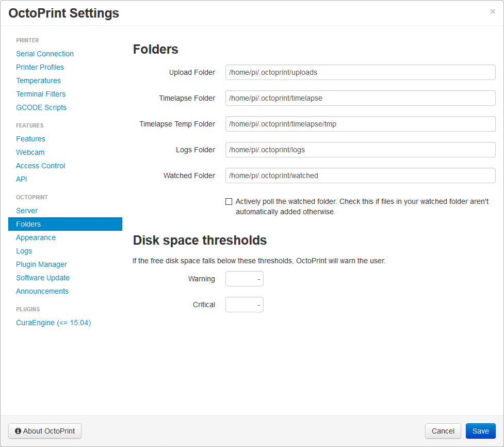Image resolution: width=504 pixels, height=447 pixels.
Task: Cancel the settings changes
Action: click(443, 431)
